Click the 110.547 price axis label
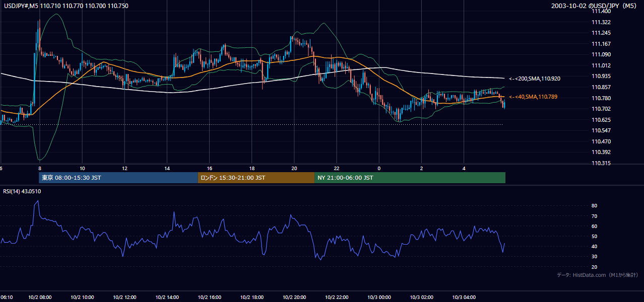The image size is (644, 302). tap(601, 130)
